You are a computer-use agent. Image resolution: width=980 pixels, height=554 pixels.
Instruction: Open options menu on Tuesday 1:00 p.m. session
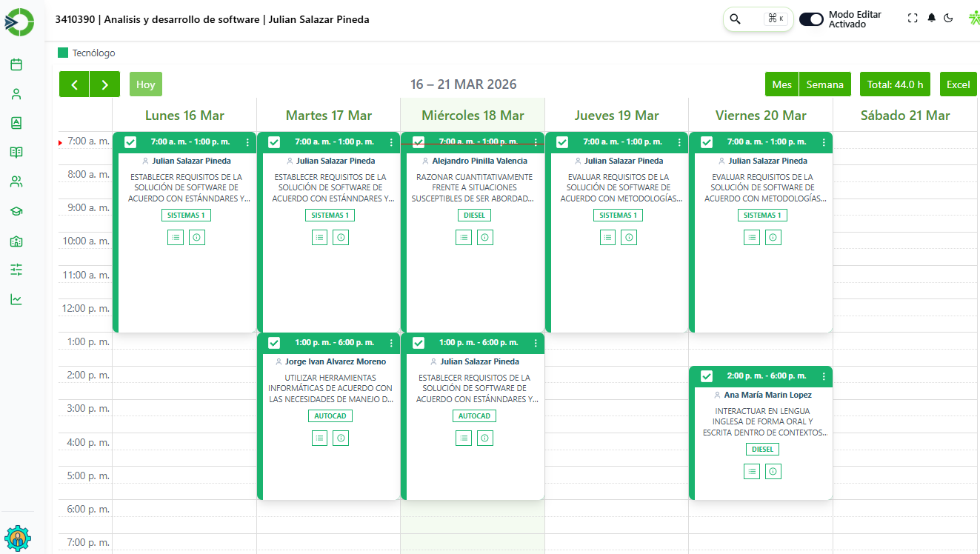point(391,343)
